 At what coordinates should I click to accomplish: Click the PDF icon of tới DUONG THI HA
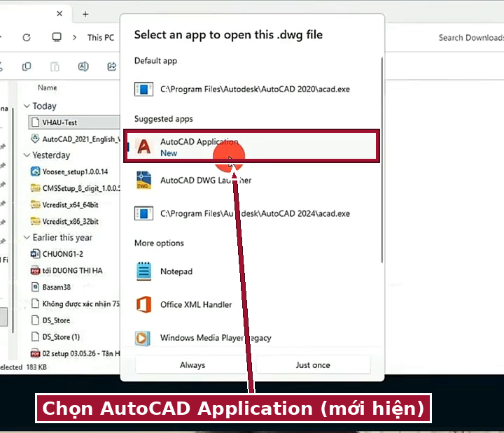click(x=35, y=271)
